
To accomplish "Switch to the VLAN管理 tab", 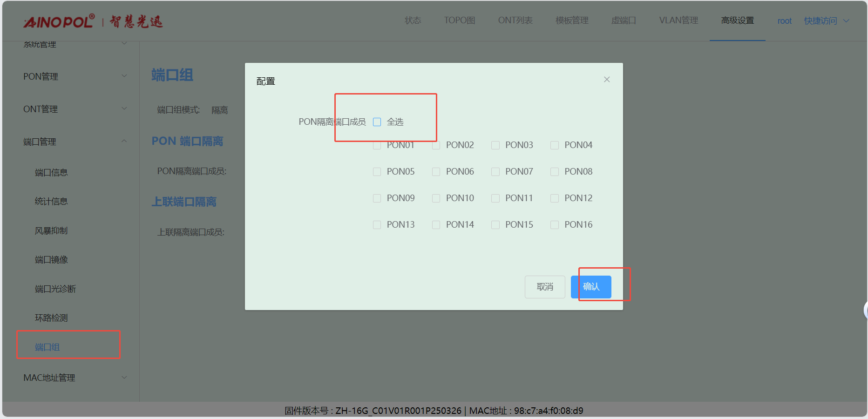I will click(678, 20).
